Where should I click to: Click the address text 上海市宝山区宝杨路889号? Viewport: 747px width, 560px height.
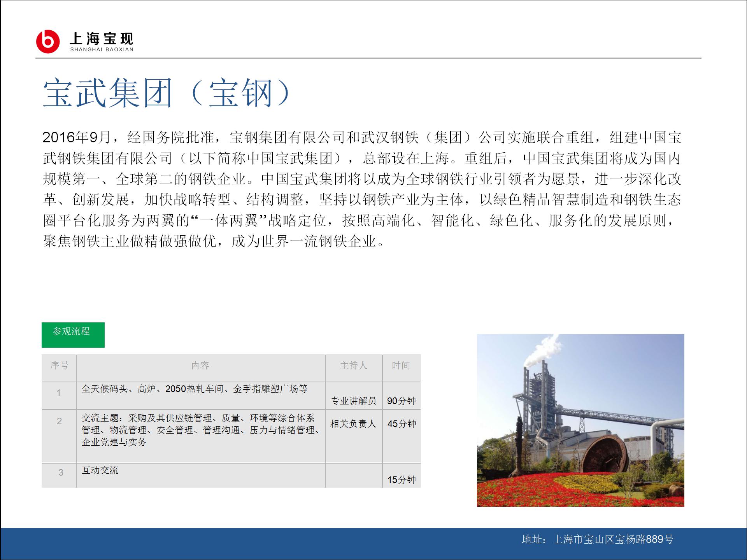[613, 539]
